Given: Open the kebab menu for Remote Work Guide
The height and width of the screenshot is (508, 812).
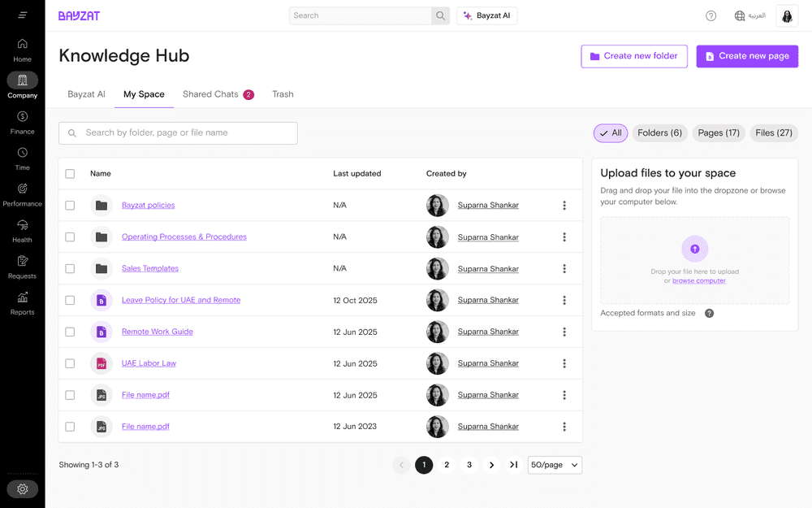Looking at the screenshot, I should (564, 332).
